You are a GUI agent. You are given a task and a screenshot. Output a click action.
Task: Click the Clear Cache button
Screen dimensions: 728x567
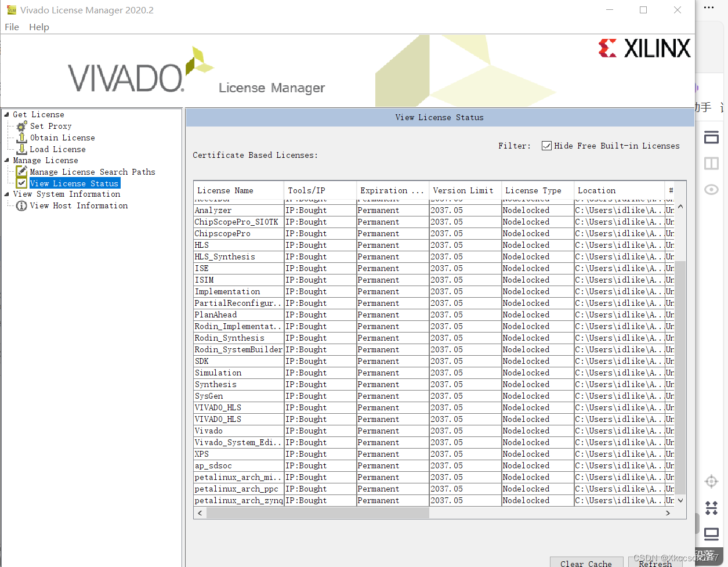[x=586, y=563]
